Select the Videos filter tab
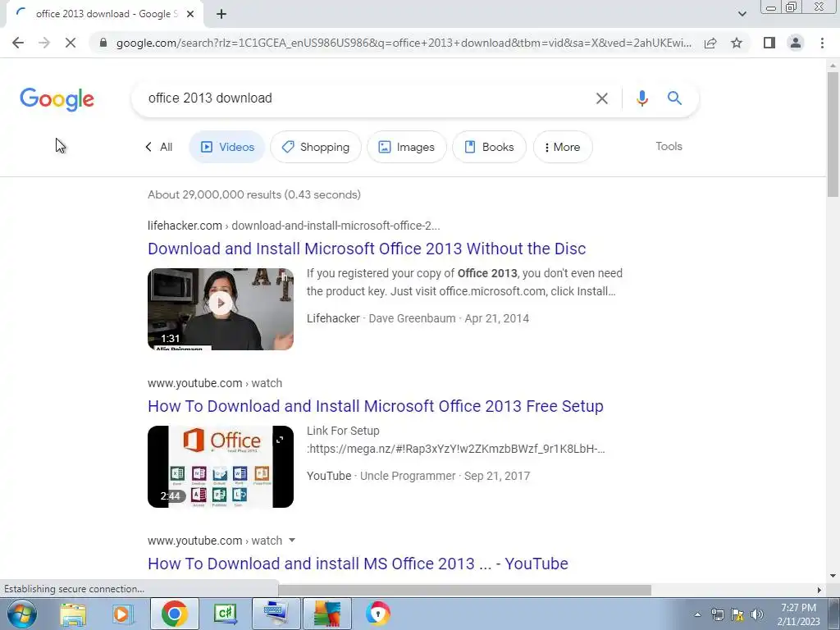 (227, 147)
